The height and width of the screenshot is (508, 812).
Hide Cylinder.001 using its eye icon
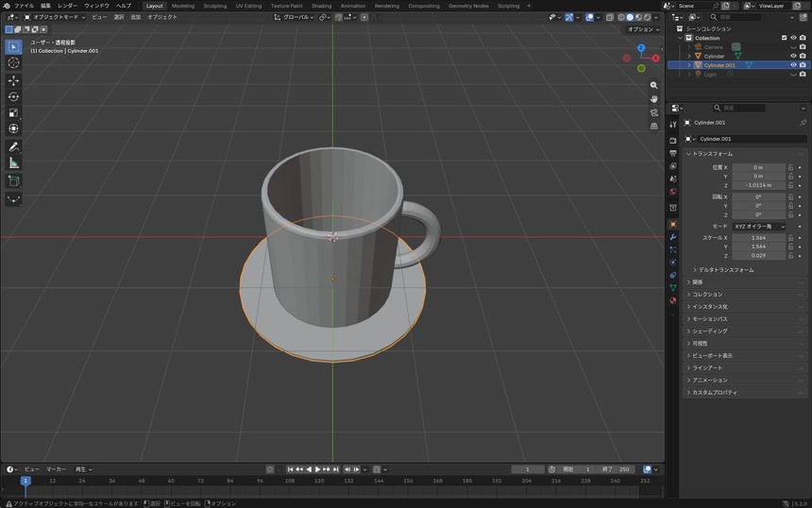793,65
